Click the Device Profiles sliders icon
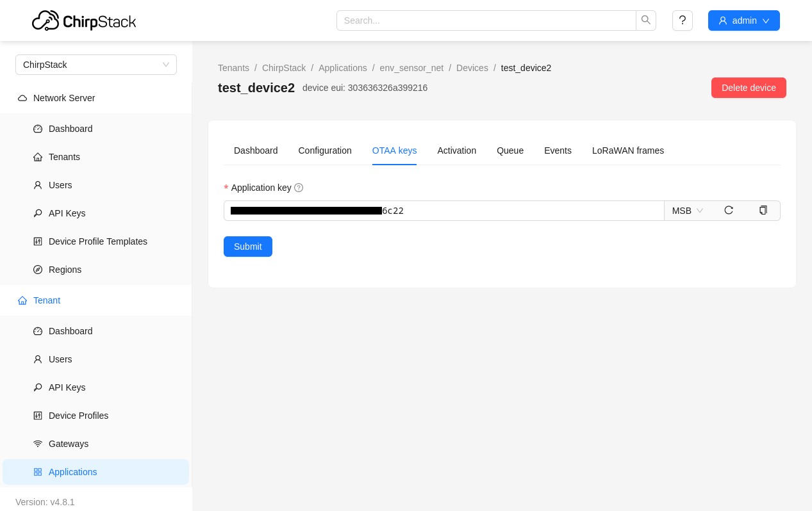Viewport: 812px width, 511px height. (x=38, y=416)
